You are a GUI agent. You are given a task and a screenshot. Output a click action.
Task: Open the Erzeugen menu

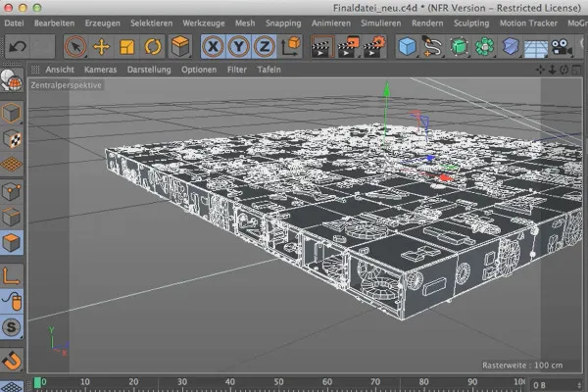click(x=102, y=24)
